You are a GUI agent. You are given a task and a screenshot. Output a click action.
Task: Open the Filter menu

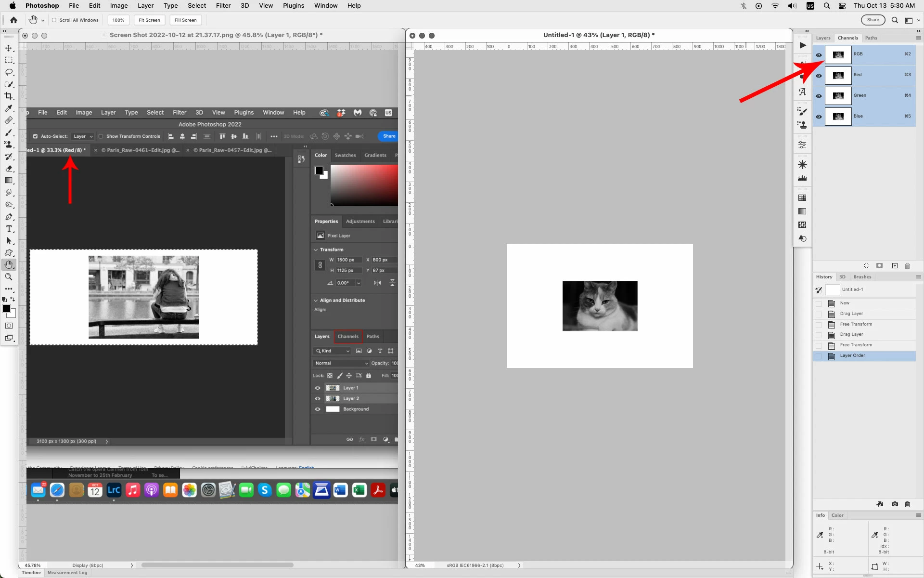point(223,6)
